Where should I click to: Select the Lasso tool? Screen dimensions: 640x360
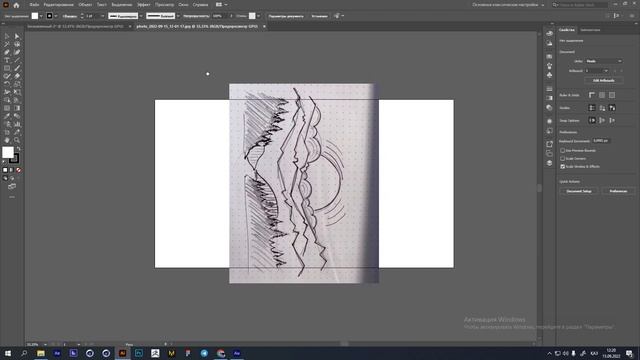[x=17, y=44]
